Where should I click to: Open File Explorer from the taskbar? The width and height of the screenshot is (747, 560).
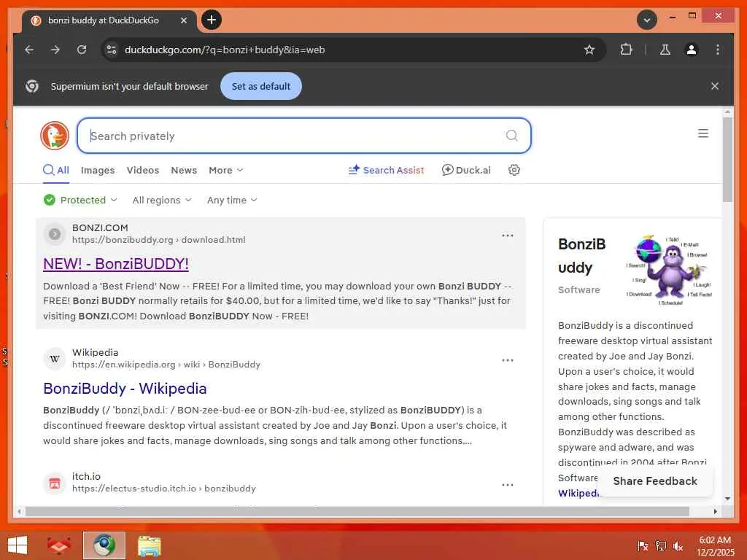pos(149,545)
